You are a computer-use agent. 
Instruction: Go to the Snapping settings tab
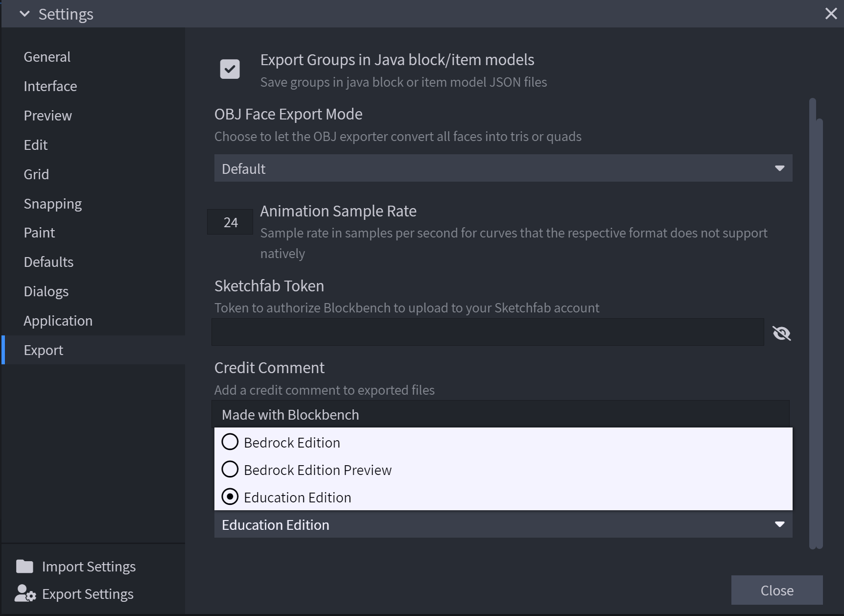coord(53,204)
